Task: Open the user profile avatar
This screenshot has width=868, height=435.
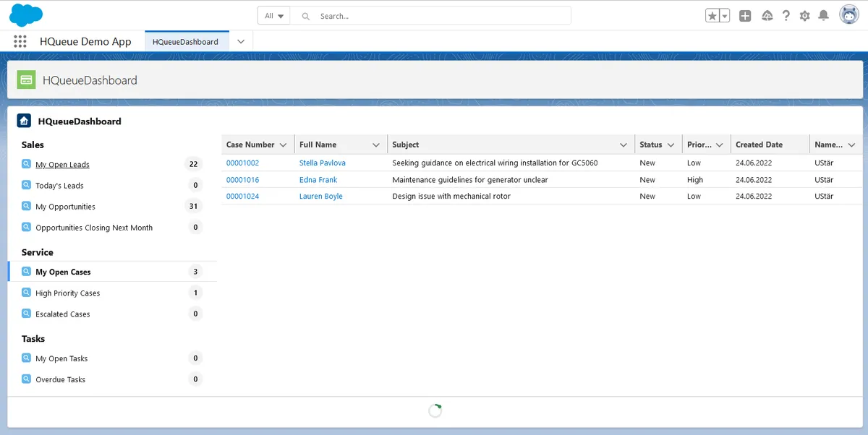Action: [x=849, y=15]
